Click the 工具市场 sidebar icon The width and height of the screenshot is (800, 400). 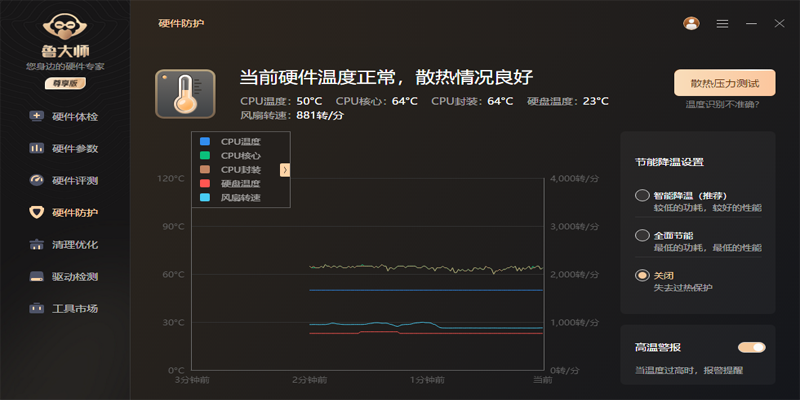tap(37, 309)
